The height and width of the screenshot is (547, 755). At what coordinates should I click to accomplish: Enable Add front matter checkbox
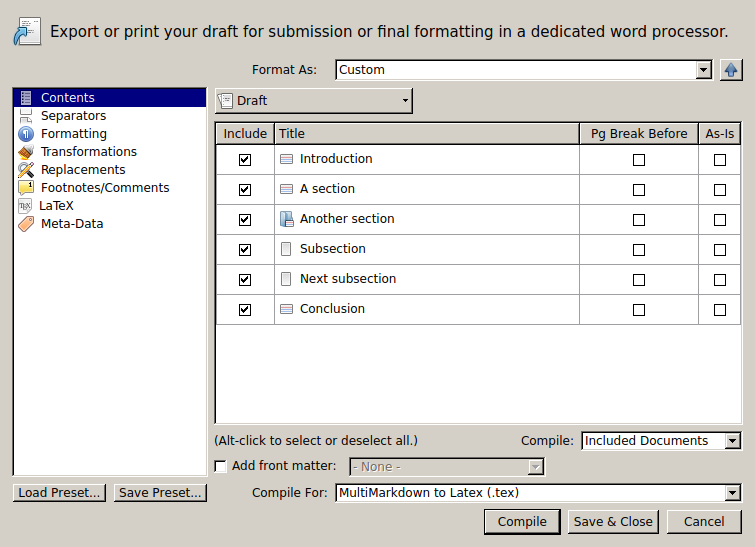tap(220, 466)
